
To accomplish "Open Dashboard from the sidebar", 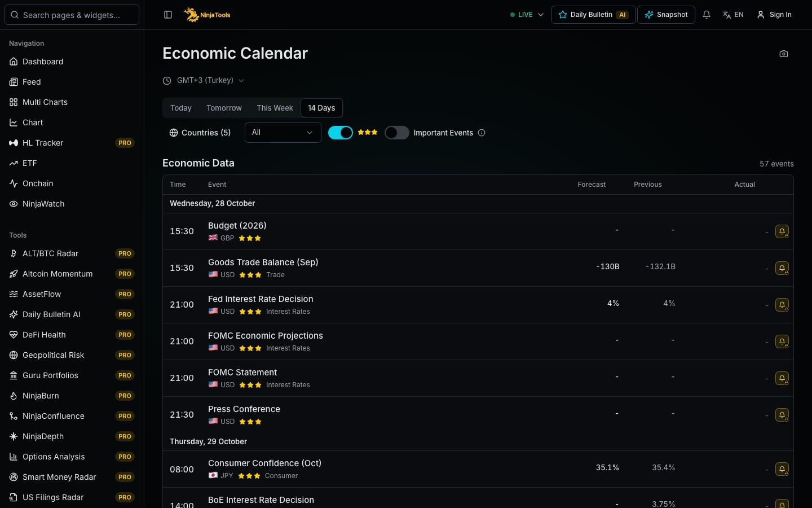I will pyautogui.click(x=72, y=62).
